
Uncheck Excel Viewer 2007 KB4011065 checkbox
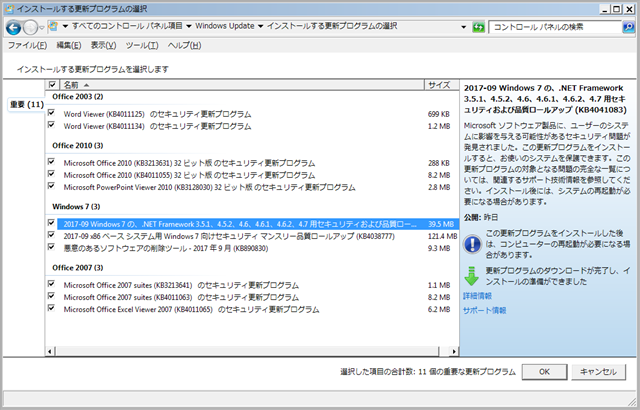click(x=51, y=308)
